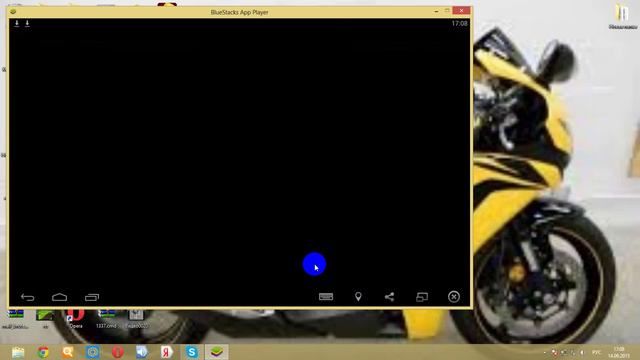Open File Explorer from the taskbar
Screen dimensions: 640x360
[x=18, y=352]
